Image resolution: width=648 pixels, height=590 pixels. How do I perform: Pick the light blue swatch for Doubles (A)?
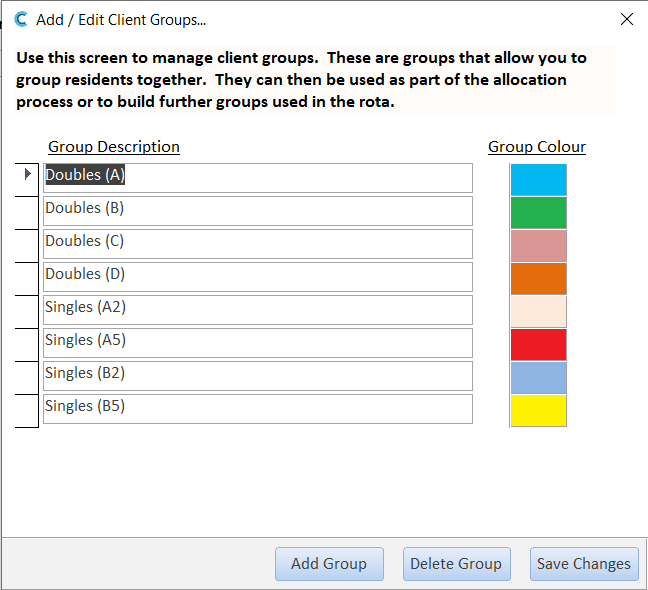click(538, 180)
